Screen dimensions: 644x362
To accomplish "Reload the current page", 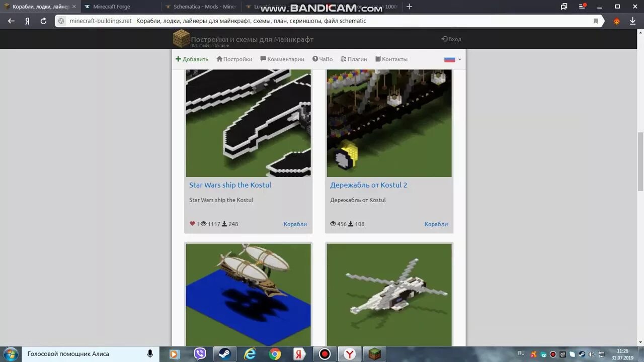I will [x=43, y=21].
